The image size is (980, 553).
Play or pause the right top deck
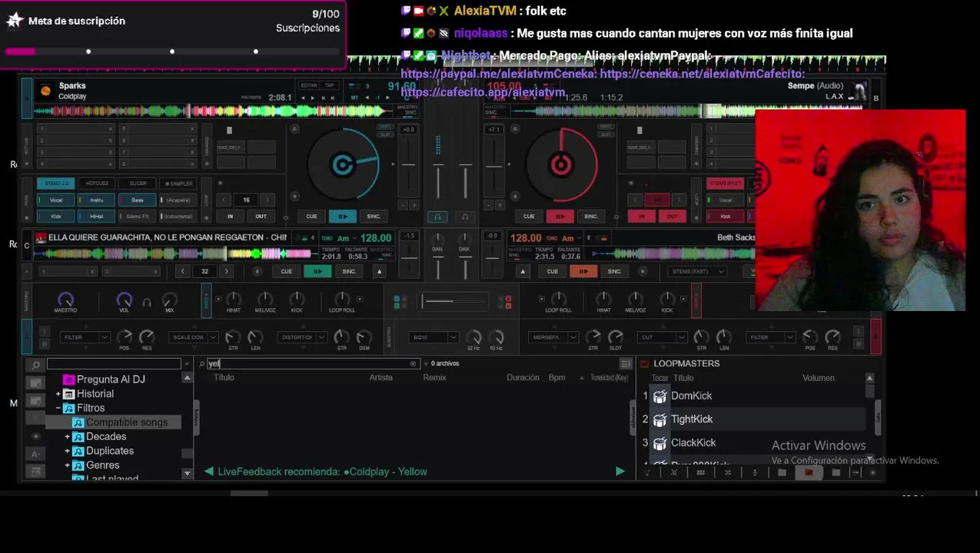[x=560, y=216]
